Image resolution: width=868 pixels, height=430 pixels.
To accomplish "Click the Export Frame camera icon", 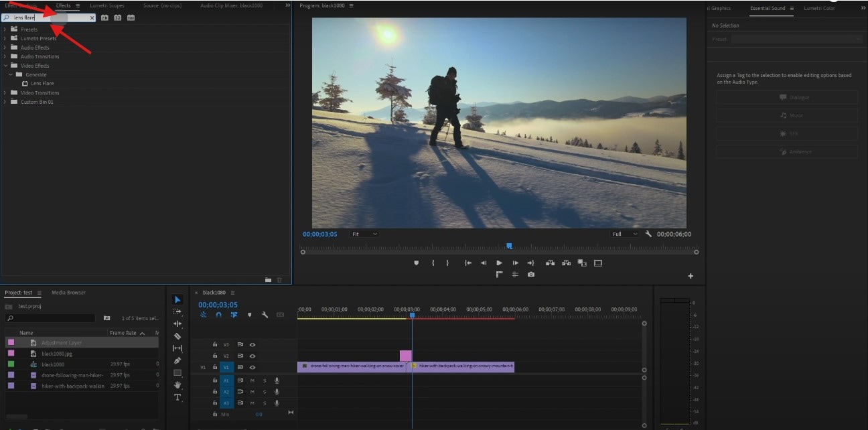I will tap(531, 275).
